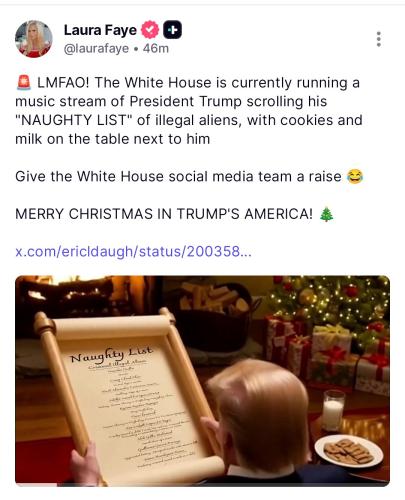Viewport: 405px width, 500px height.
Task: Open the x.com/ericldaugh status link
Action: (133, 251)
